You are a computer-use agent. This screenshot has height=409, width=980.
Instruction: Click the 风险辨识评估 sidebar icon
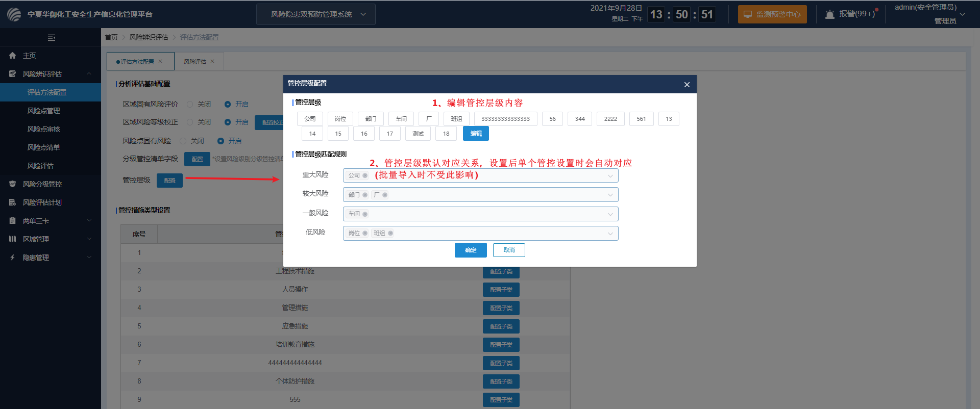tap(12, 74)
